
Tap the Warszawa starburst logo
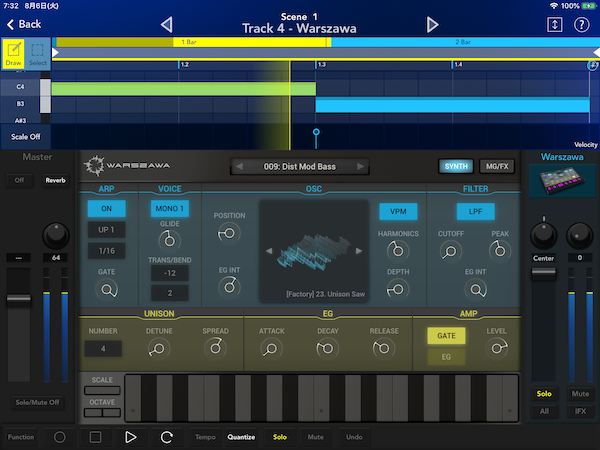click(94, 166)
